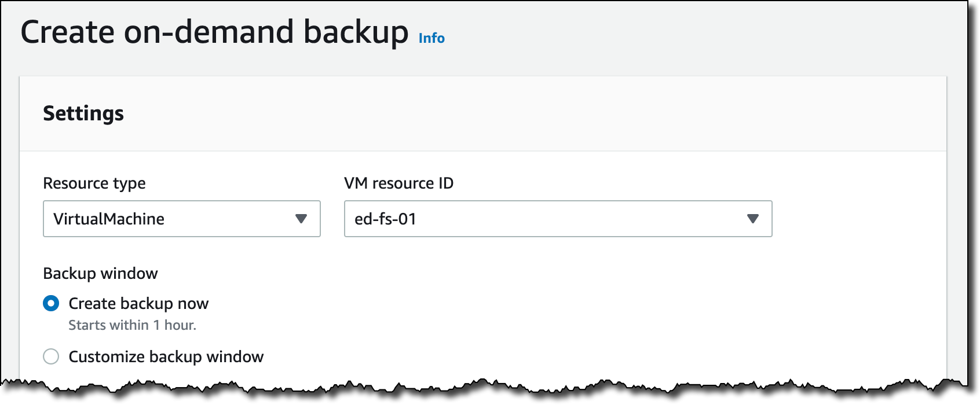
Task: Click the empty space right of VM dropdown
Action: point(857,219)
